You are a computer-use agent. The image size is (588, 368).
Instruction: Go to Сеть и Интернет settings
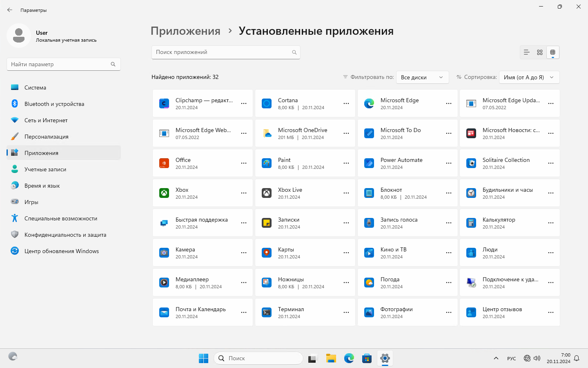tap(64, 120)
